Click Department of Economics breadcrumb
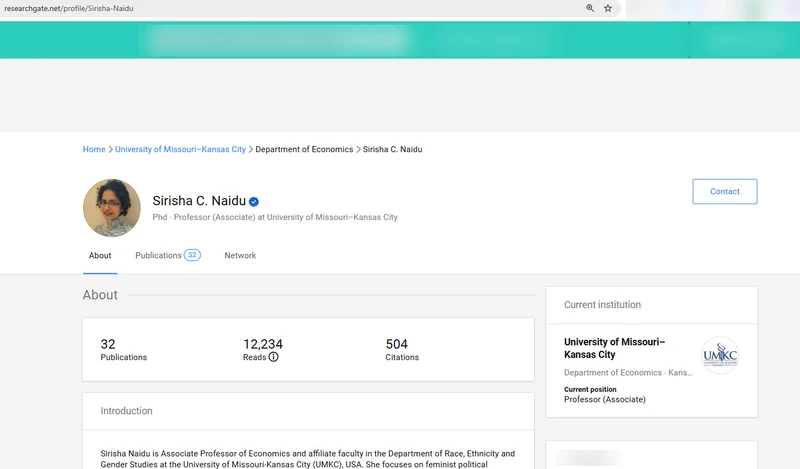This screenshot has height=469, width=800. coord(304,149)
